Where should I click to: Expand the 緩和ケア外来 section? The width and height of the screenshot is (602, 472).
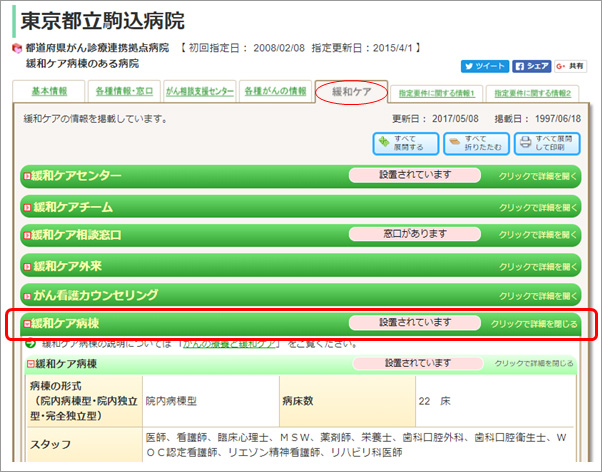click(300, 265)
